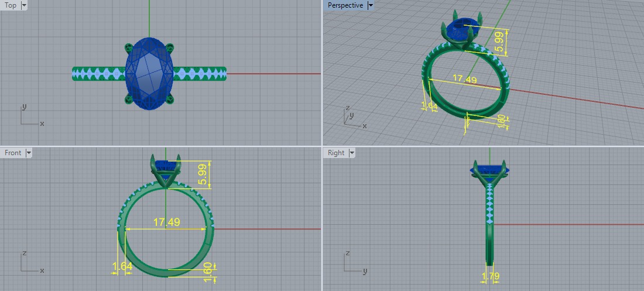Pick the blue gemstone in Right view
The height and width of the screenshot is (291, 644).
(x=490, y=169)
